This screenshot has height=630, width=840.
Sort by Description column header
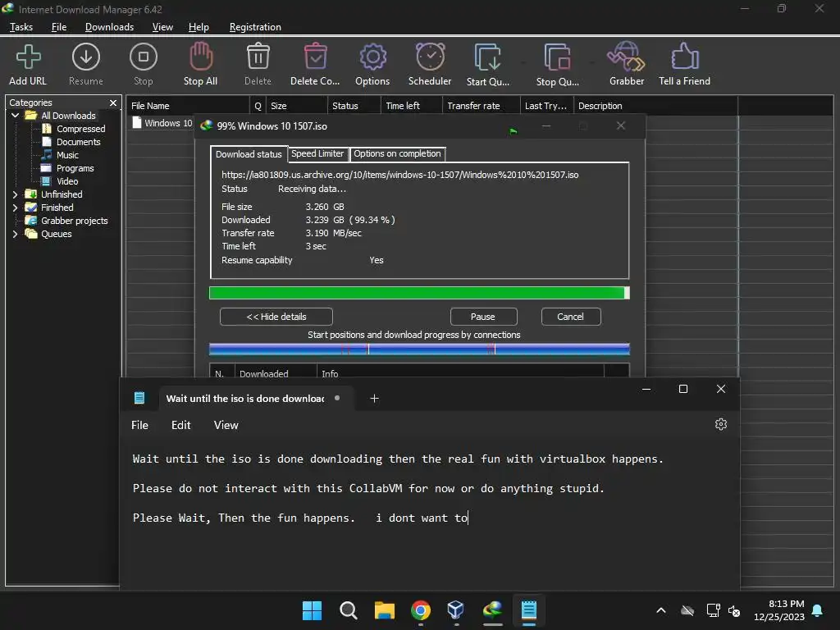pyautogui.click(x=655, y=106)
